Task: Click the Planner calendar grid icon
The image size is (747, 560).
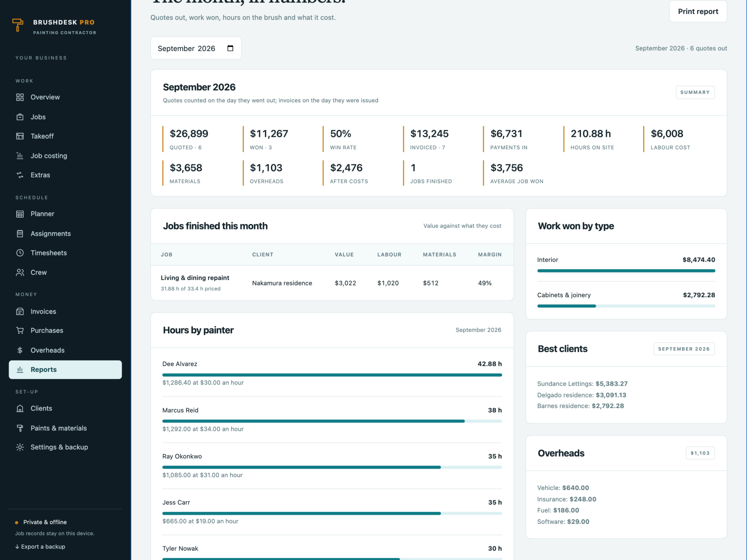Action: [20, 214]
